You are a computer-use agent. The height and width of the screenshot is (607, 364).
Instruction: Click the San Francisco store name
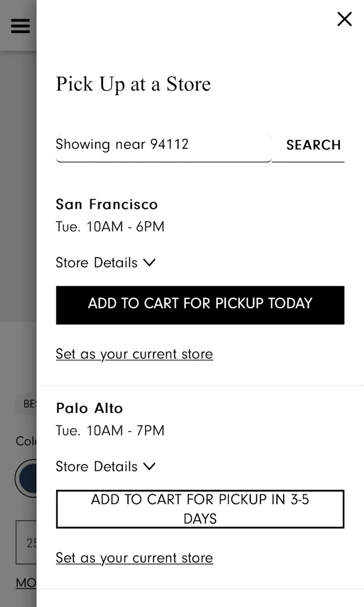coord(107,204)
